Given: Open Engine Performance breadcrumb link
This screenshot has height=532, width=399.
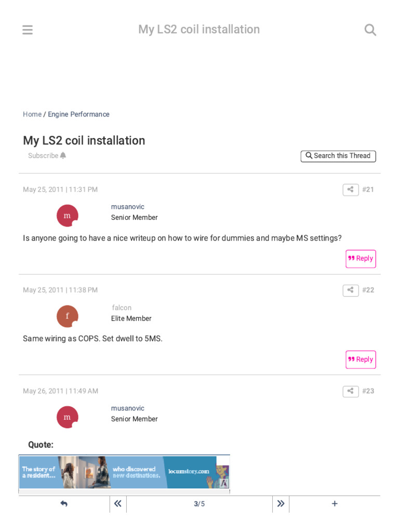Looking at the screenshot, I should [x=78, y=114].
